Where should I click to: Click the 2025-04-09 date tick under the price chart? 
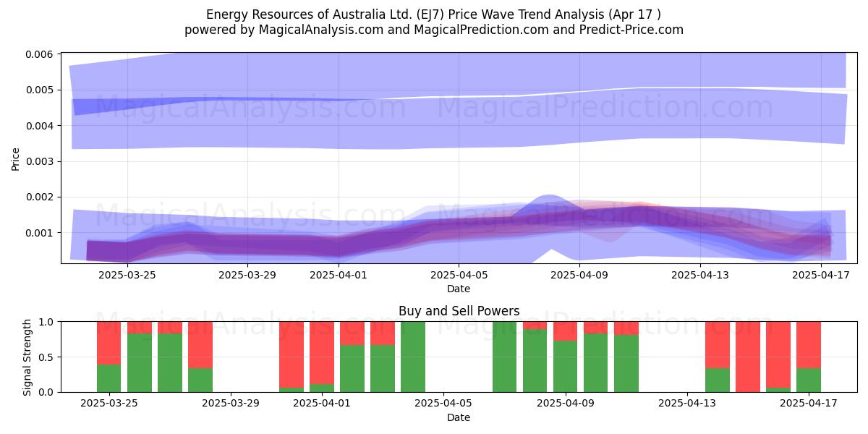tap(579, 275)
